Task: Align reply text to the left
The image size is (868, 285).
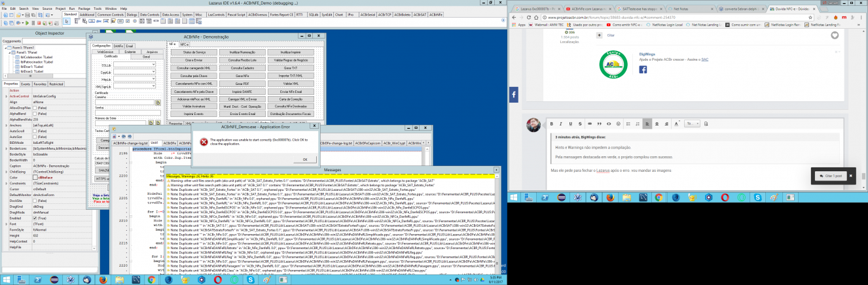Action: pos(647,124)
